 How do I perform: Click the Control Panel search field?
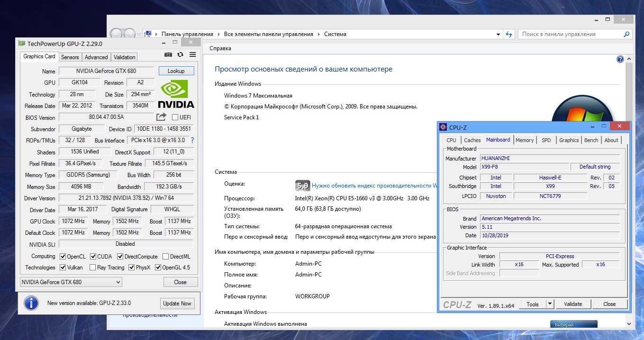coord(571,34)
